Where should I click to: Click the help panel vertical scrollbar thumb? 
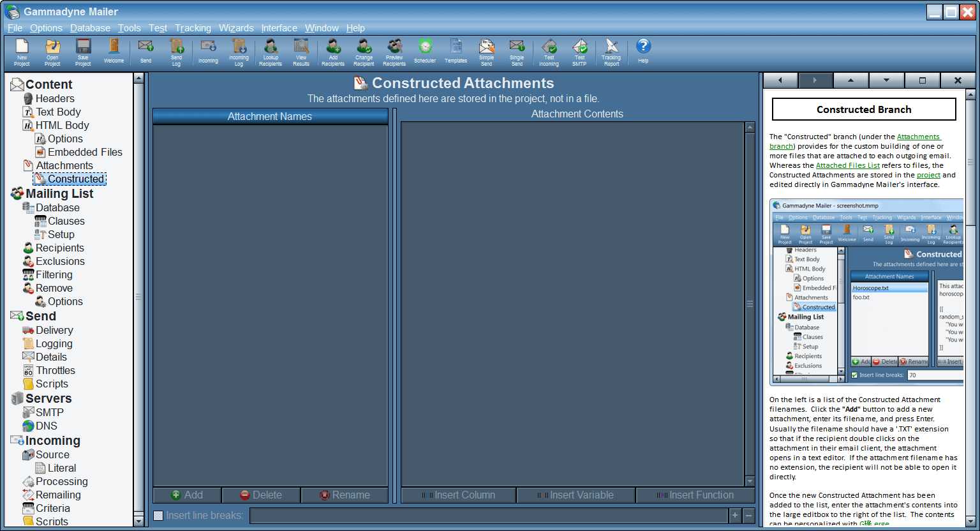(970, 162)
